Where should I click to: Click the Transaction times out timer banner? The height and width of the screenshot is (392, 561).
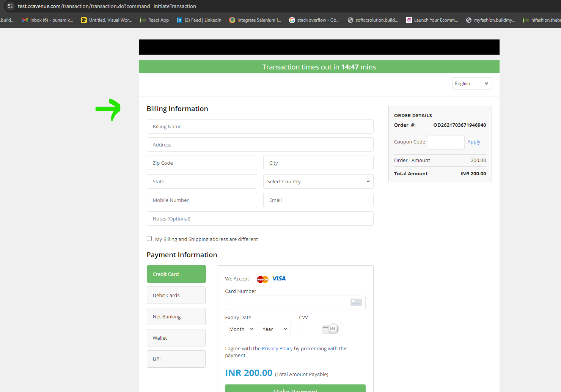coord(319,67)
